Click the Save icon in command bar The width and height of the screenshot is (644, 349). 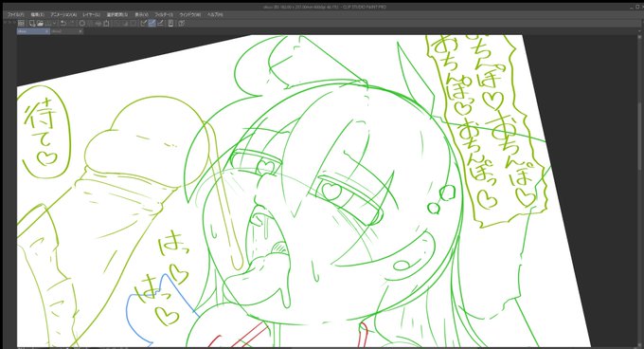pos(48,24)
